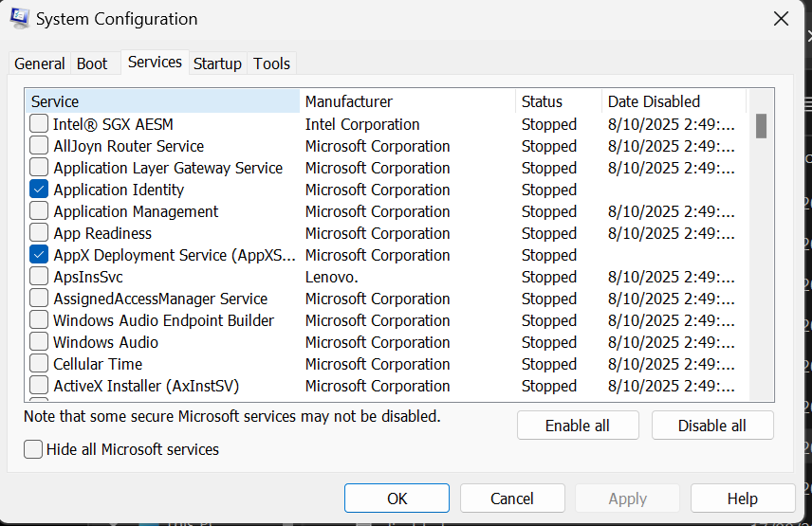Click the Disable all button
Viewport: 812px width, 526px height.
click(x=712, y=426)
